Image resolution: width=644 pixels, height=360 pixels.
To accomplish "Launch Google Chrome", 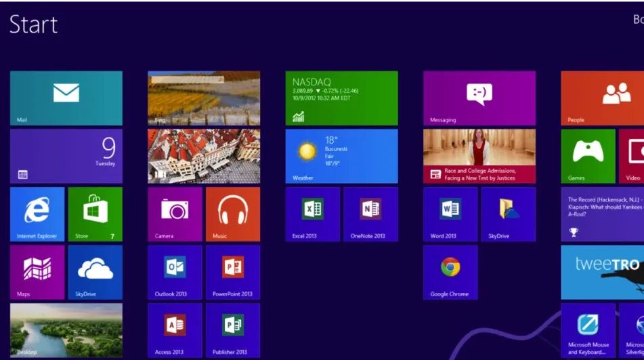I will pos(450,273).
